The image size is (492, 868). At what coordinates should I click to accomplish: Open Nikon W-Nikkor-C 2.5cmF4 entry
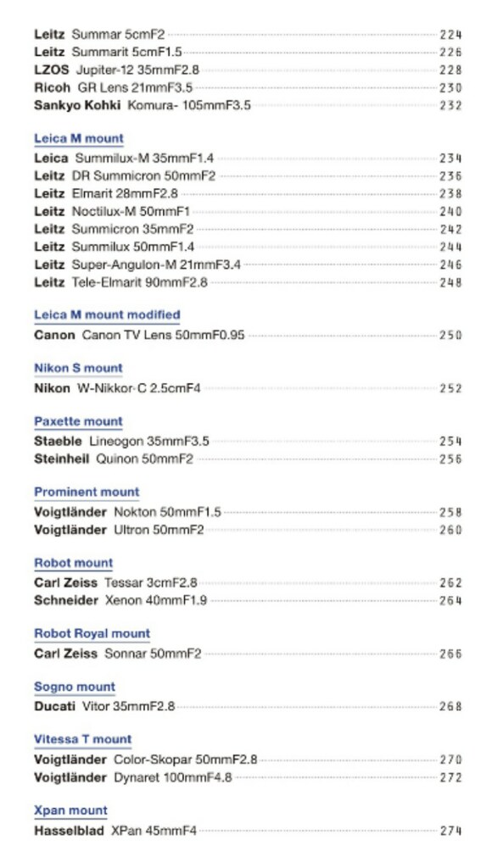[248, 388]
